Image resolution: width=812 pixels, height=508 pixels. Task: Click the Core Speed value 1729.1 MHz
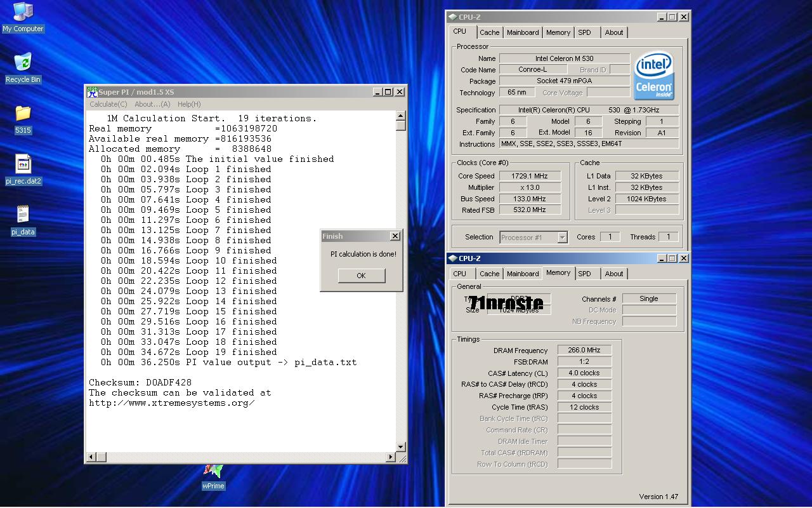click(x=530, y=176)
